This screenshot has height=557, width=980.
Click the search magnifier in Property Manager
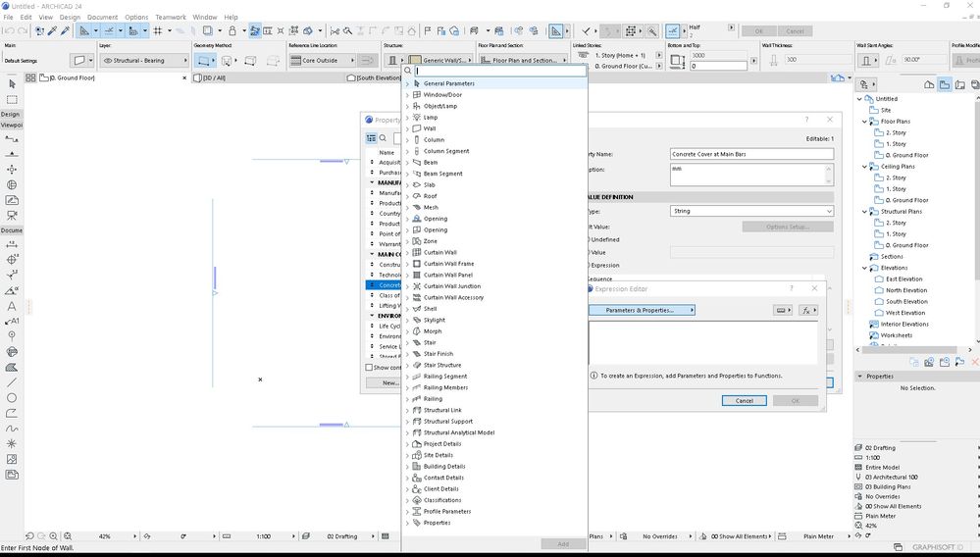click(x=384, y=138)
